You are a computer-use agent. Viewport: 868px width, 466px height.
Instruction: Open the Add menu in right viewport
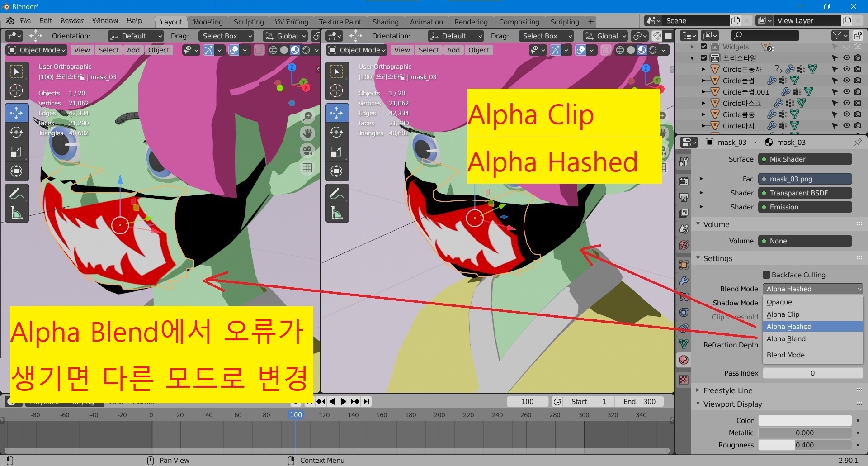(x=453, y=50)
